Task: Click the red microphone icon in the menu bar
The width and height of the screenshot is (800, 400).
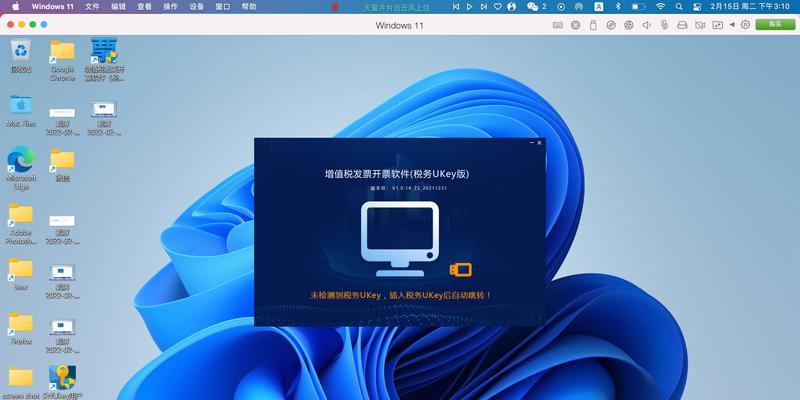Action: tap(335, 7)
